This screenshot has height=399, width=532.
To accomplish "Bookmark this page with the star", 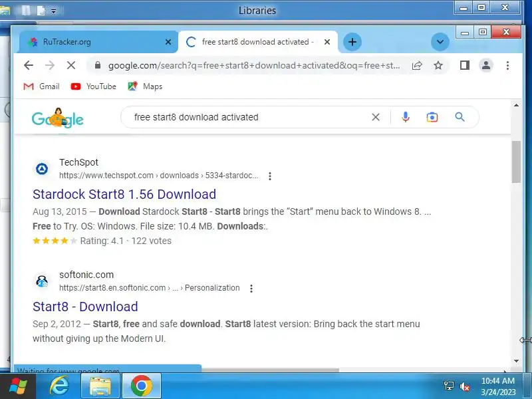I will [x=438, y=65].
